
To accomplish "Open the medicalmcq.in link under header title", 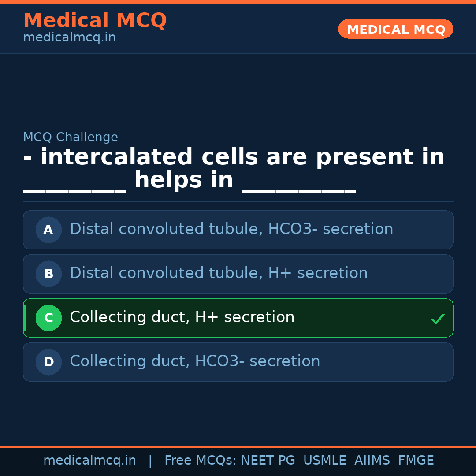I will 69,38.
